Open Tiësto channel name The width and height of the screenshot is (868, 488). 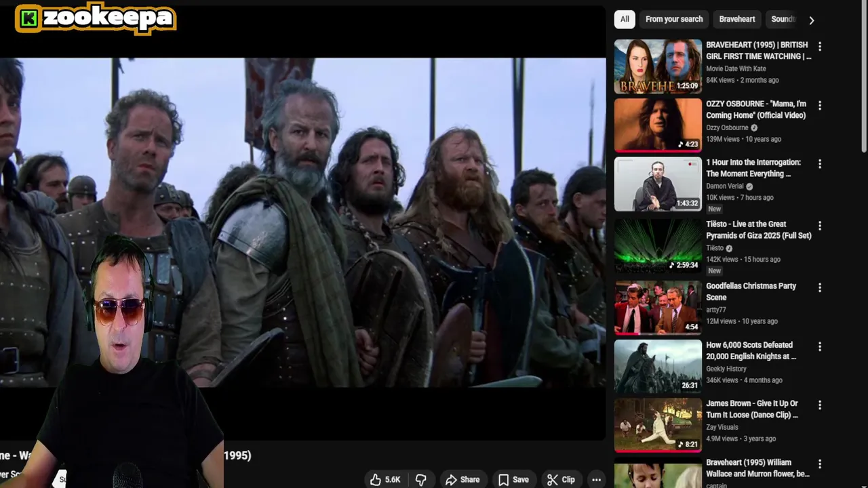point(715,248)
